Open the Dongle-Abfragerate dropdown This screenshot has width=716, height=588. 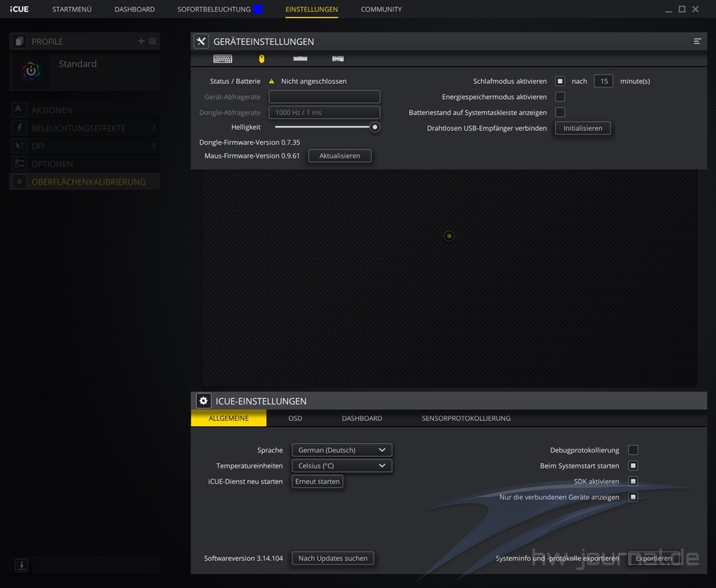[324, 112]
